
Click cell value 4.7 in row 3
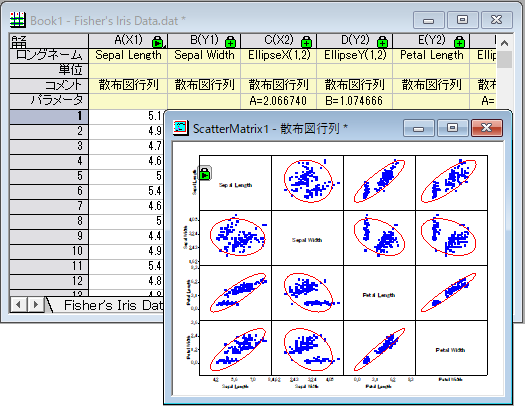(x=126, y=146)
